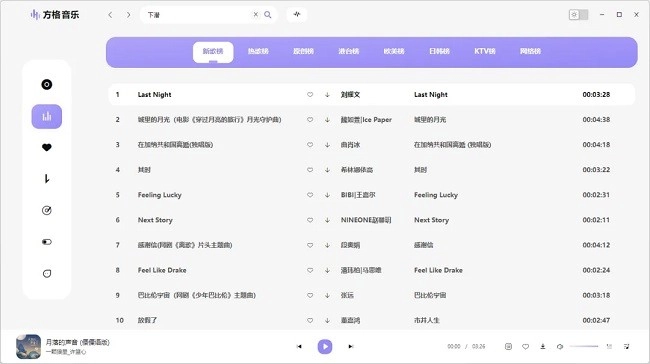650x364 pixels.
Task: Click the now-playing title 月落的声音
Action: [x=78, y=342]
